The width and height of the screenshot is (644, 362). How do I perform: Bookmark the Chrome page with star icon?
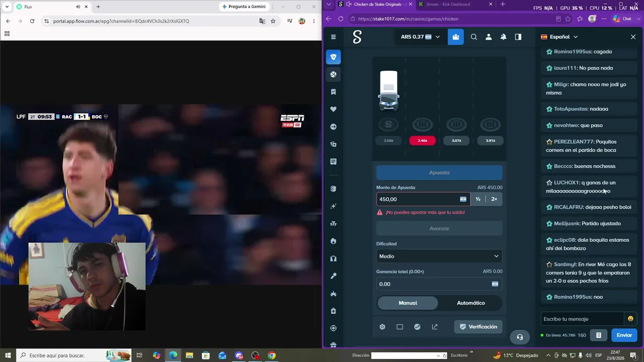coord(273,21)
